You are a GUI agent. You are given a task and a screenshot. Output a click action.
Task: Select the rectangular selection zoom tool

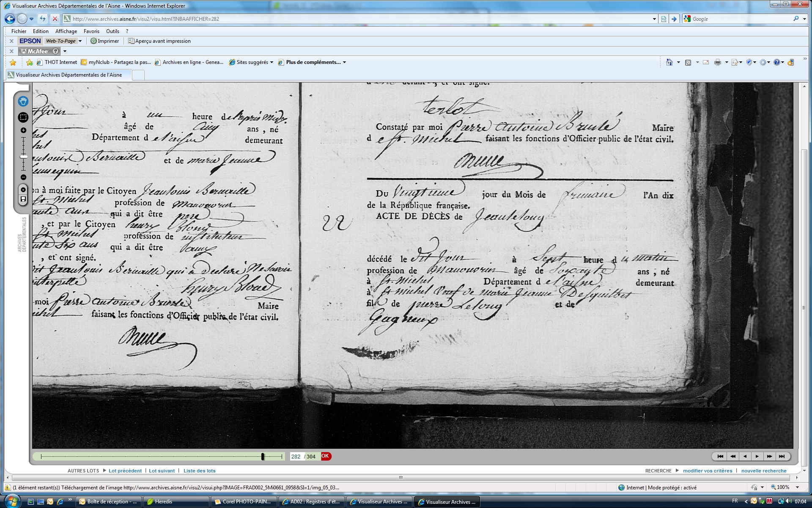tap(23, 117)
